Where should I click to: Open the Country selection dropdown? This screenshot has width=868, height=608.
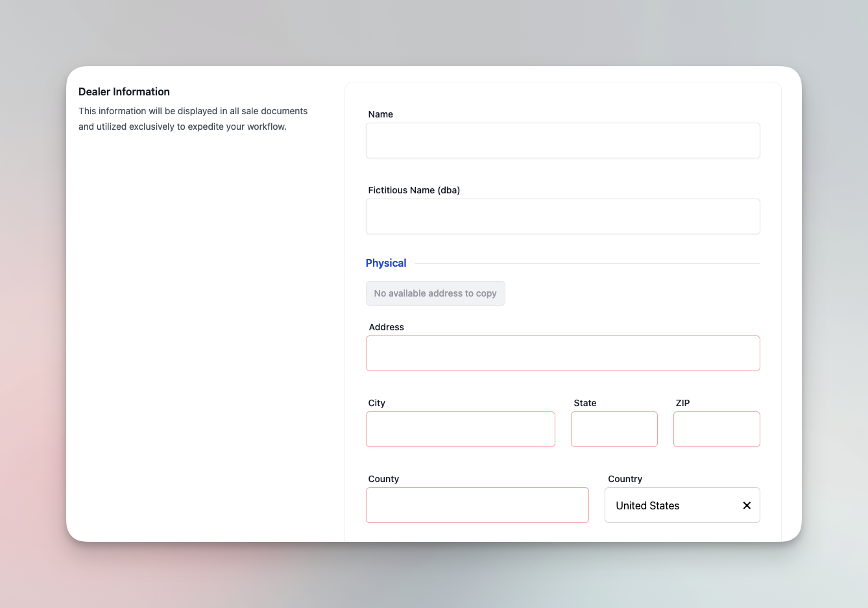[x=668, y=505]
